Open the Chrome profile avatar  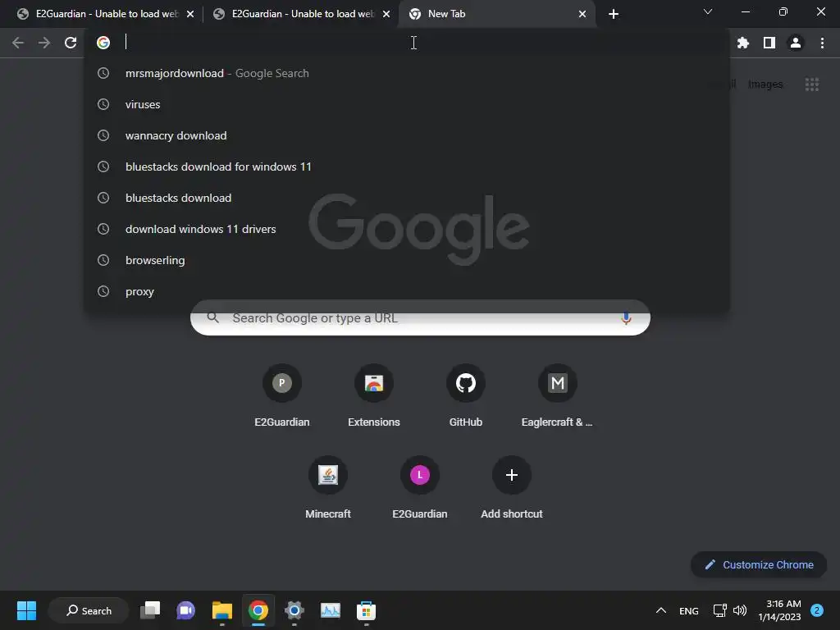(796, 43)
